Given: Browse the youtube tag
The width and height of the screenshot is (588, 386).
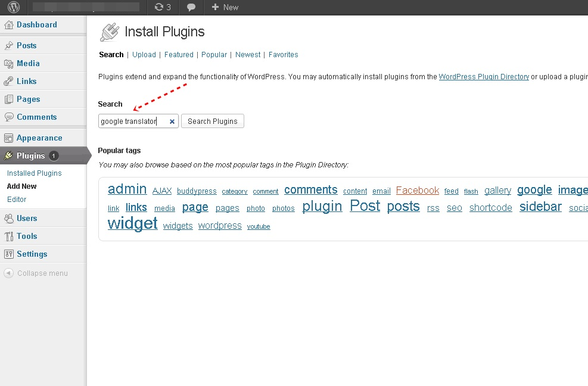Looking at the screenshot, I should click(x=259, y=226).
